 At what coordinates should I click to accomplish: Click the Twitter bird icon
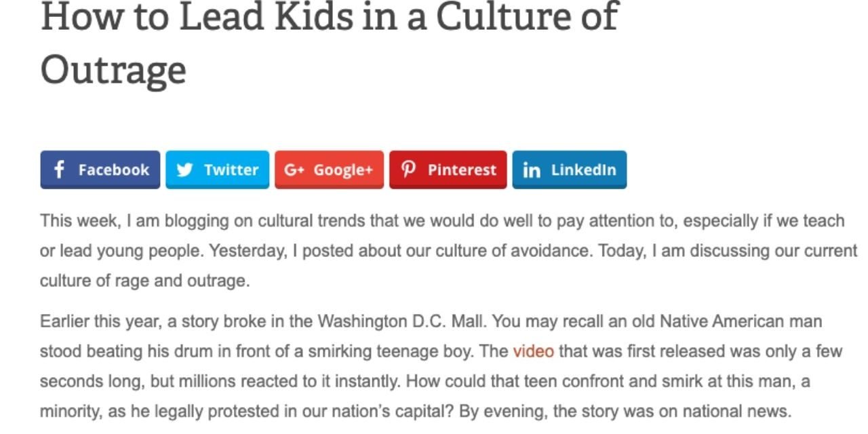point(184,170)
